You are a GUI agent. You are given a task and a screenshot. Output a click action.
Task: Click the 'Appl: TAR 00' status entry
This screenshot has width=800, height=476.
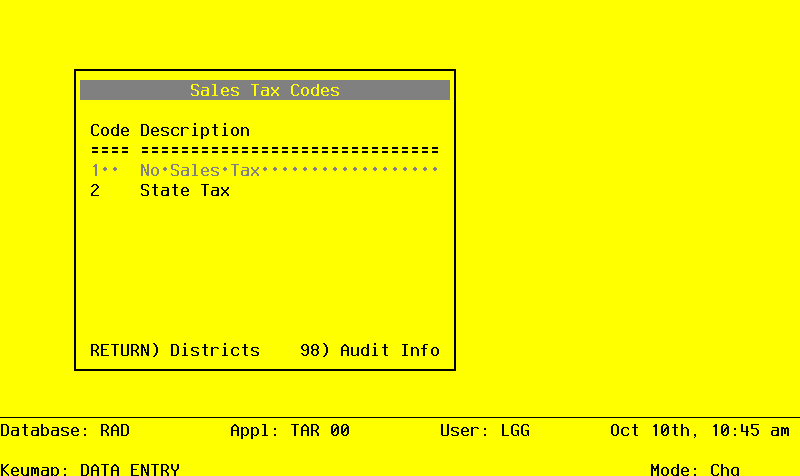(x=290, y=431)
